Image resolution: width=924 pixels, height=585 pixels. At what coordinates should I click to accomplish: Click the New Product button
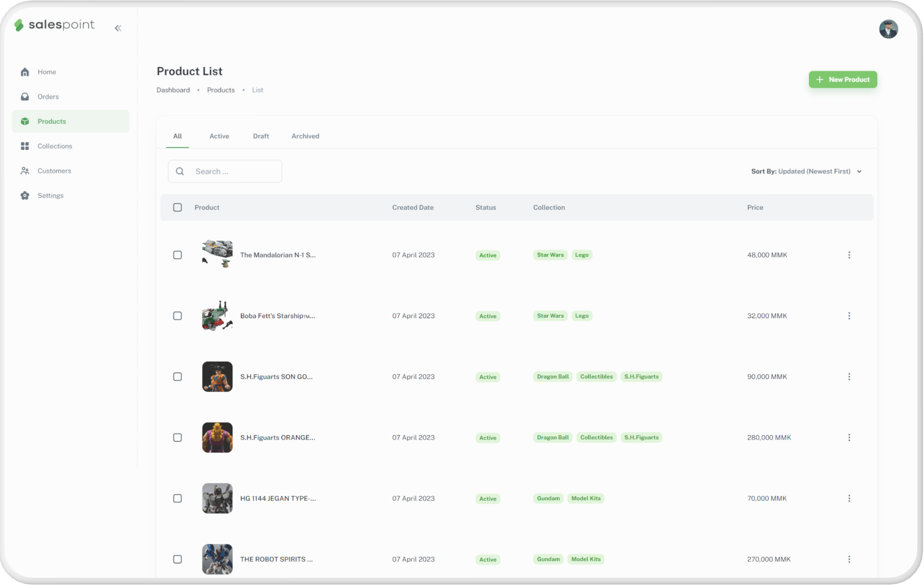pos(842,79)
